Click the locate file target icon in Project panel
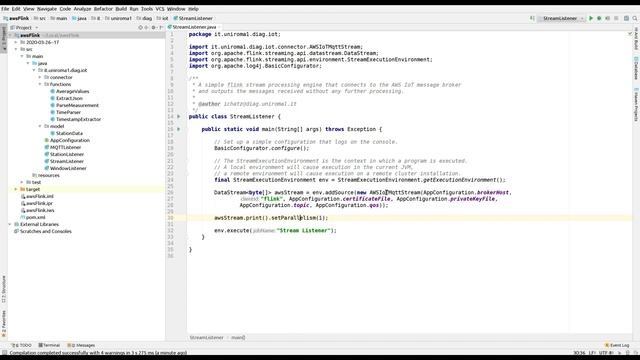The height and width of the screenshot is (360, 640). click(140, 28)
